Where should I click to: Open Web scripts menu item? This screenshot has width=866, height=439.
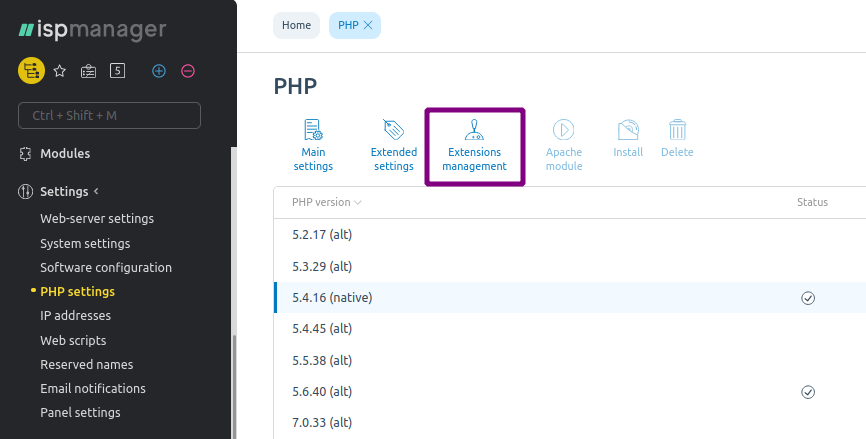pyautogui.click(x=73, y=341)
